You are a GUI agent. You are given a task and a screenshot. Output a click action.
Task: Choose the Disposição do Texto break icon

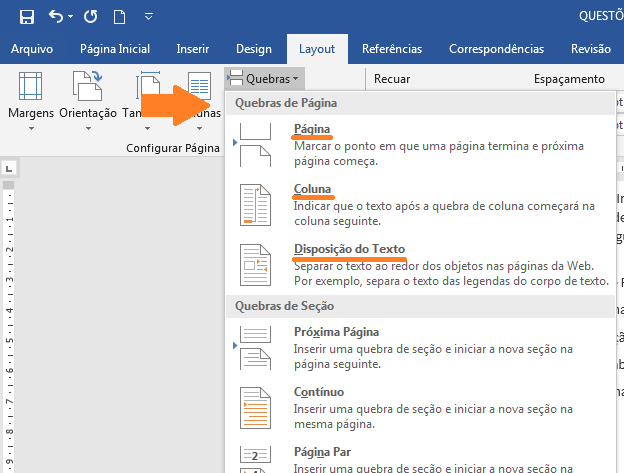point(256,264)
